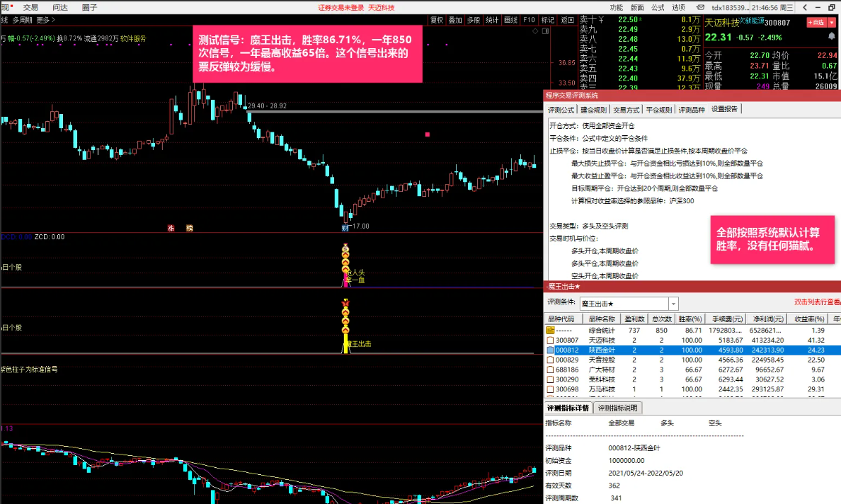Screen dimensions: 841x504
Task: Click the document icon for 000829 天音控股
Action: pos(549,360)
